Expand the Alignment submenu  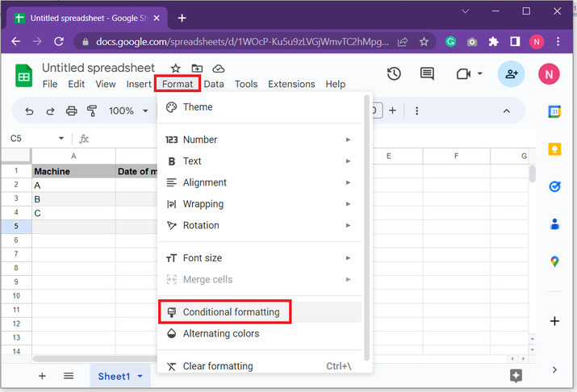(348, 182)
